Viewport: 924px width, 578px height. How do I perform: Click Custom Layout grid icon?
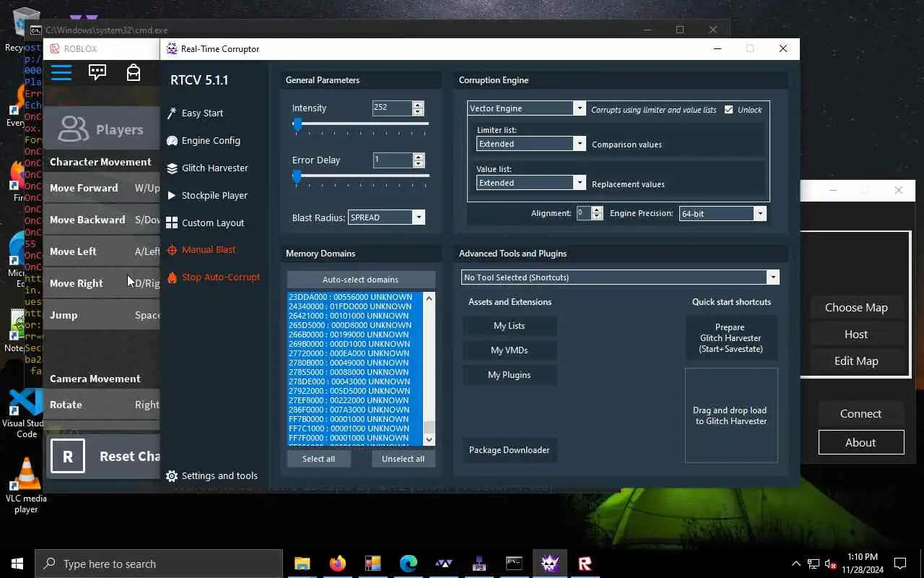point(172,223)
